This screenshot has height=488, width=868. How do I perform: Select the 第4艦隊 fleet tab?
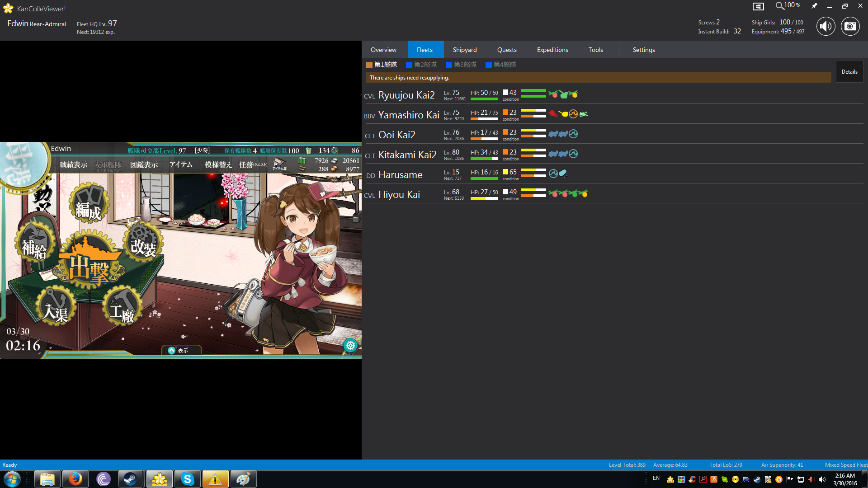tap(501, 65)
